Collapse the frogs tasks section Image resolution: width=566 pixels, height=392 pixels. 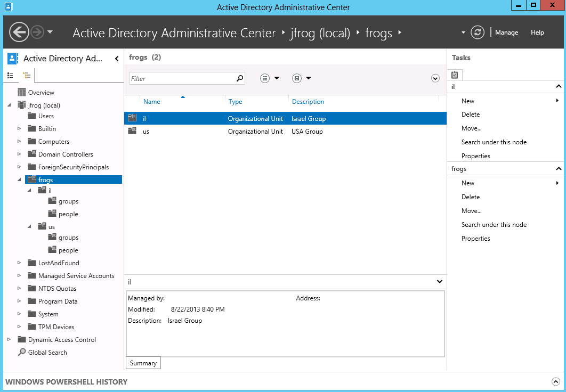click(x=559, y=168)
